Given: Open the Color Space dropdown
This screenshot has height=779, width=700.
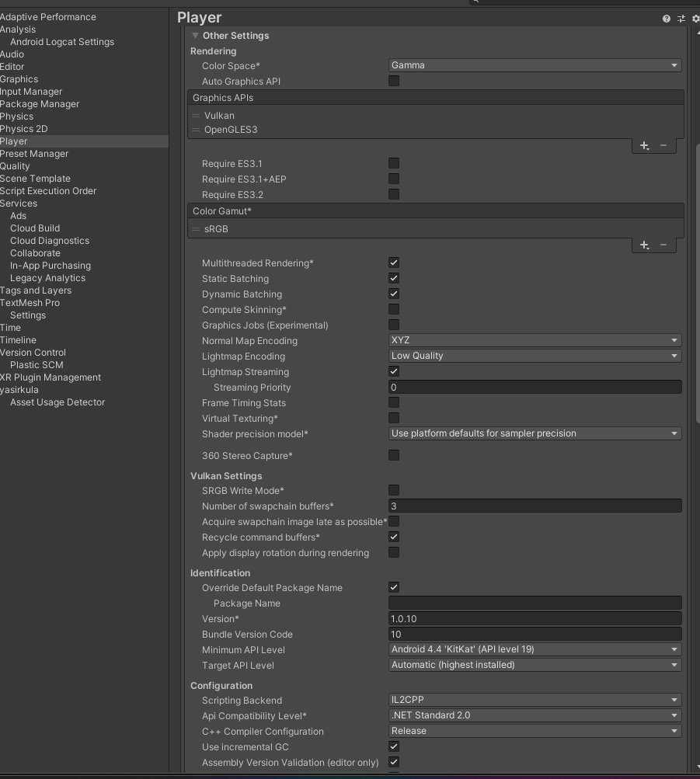Looking at the screenshot, I should pos(535,65).
